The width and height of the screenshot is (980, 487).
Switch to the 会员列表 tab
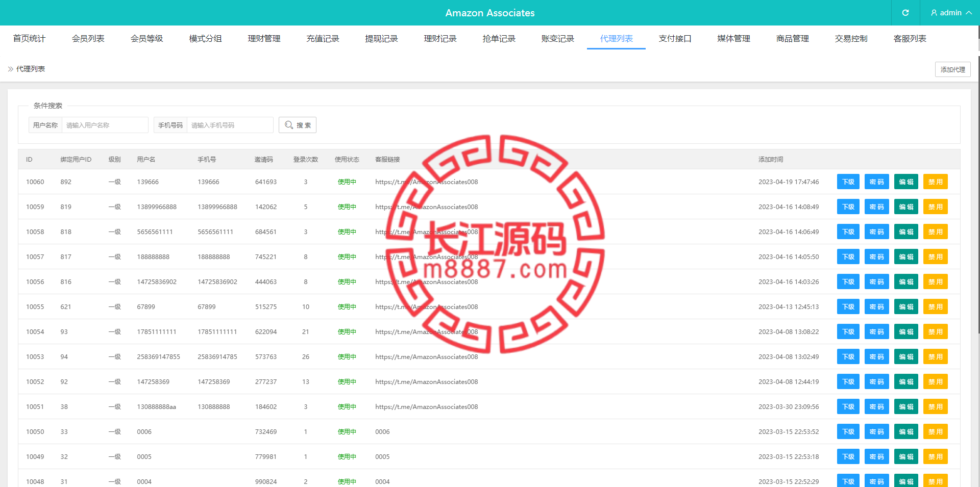coord(88,39)
